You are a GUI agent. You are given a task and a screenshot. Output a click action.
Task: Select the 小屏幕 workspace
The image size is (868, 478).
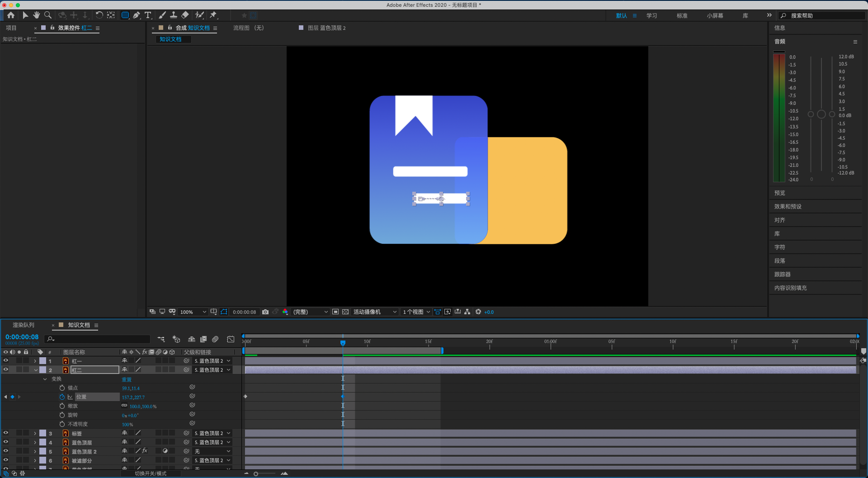click(x=715, y=16)
